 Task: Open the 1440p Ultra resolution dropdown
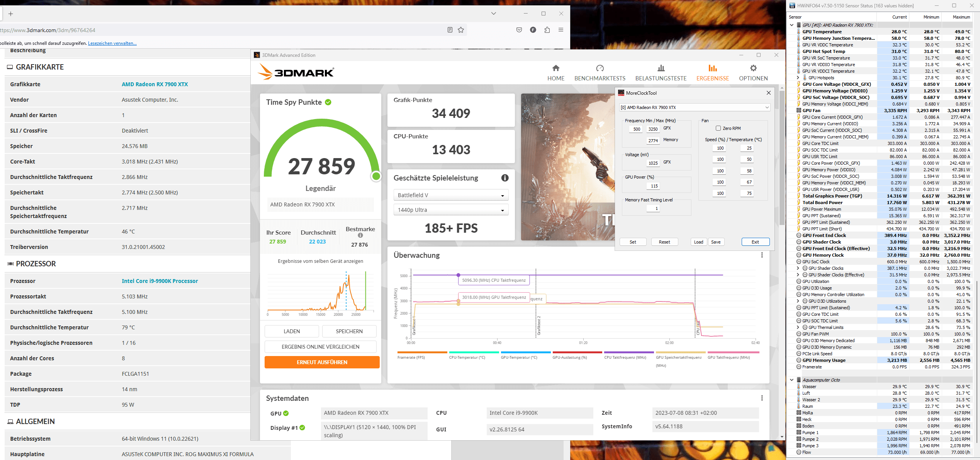[x=451, y=210]
